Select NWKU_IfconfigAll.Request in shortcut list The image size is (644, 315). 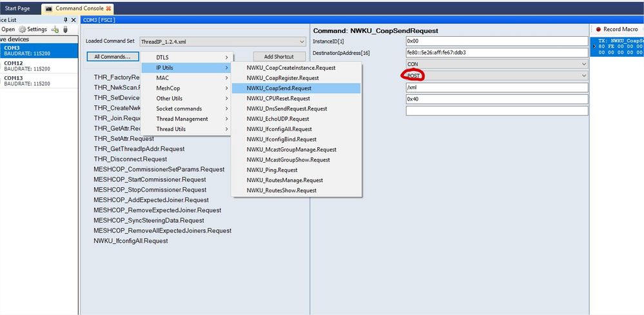(131, 241)
